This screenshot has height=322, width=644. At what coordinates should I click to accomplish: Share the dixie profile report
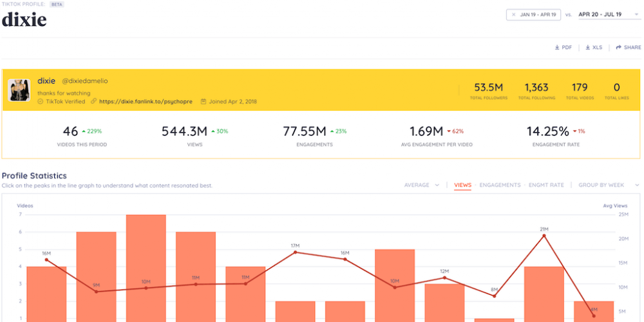point(629,48)
